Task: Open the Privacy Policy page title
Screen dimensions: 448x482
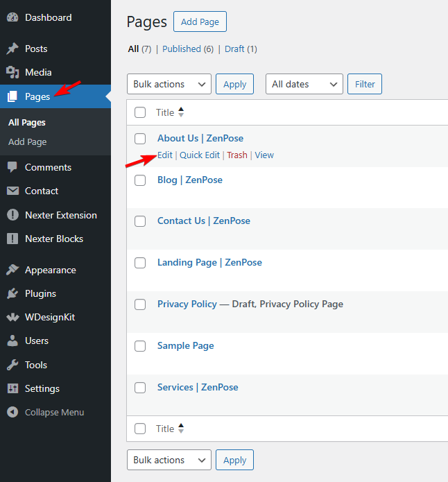Action: tap(187, 304)
